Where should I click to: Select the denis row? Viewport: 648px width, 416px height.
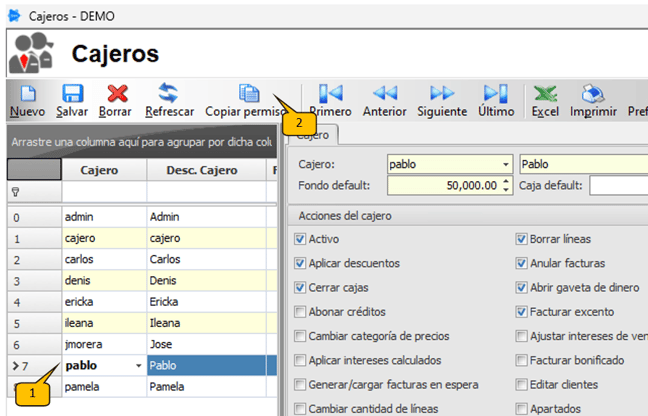pyautogui.click(x=142, y=281)
